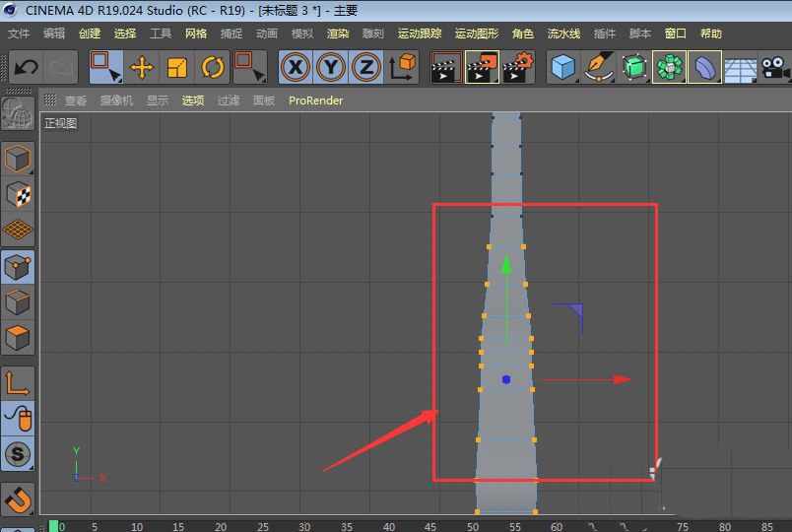Click the green Y axis arrow handle
The width and height of the screenshot is (792, 532).
coord(506,265)
